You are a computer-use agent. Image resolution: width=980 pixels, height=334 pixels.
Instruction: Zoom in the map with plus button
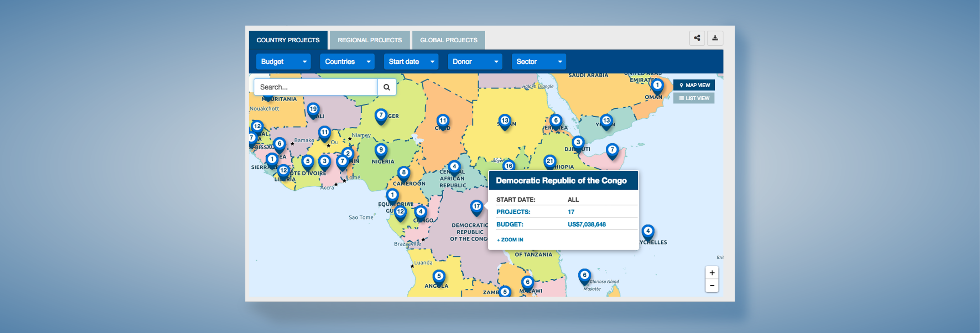point(712,273)
